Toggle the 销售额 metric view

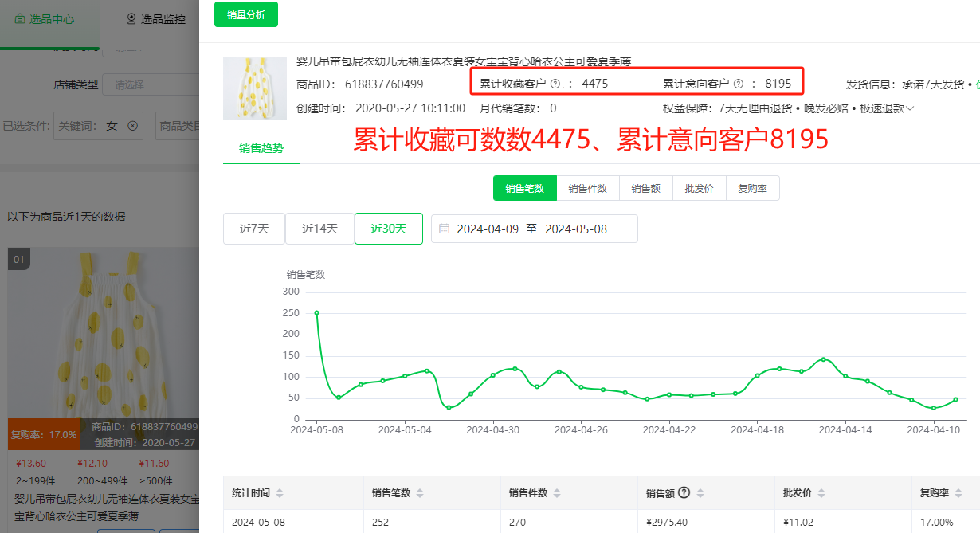coord(645,188)
